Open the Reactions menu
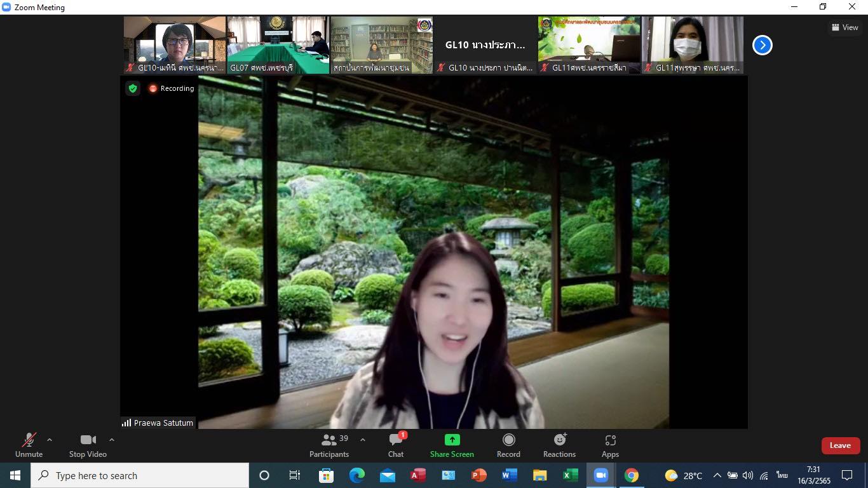868x488 pixels. coord(559,445)
